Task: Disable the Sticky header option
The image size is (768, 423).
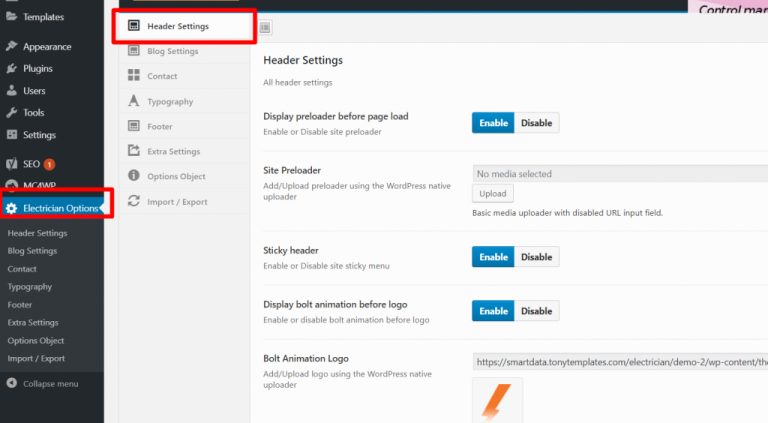Action: (x=536, y=257)
